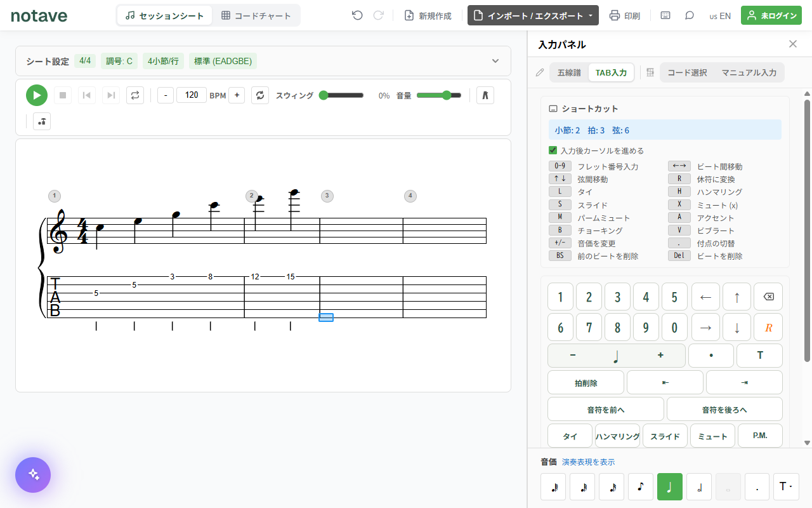This screenshot has height=508, width=812.
Task: Select the コード選択 tab
Action: pyautogui.click(x=687, y=72)
